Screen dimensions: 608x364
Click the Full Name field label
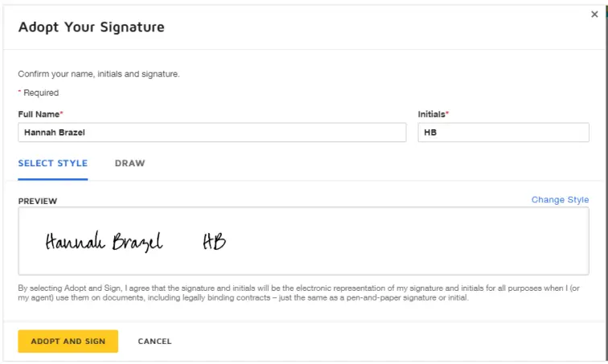38,114
